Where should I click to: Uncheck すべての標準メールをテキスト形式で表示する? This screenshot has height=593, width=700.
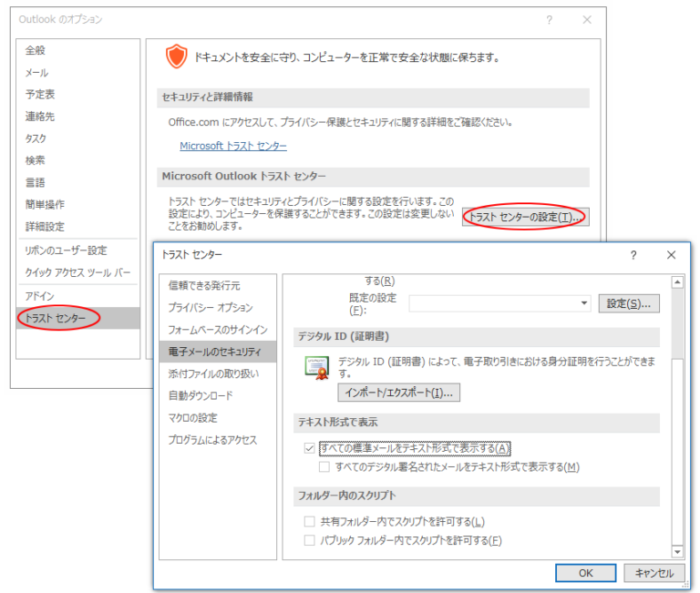point(309,448)
